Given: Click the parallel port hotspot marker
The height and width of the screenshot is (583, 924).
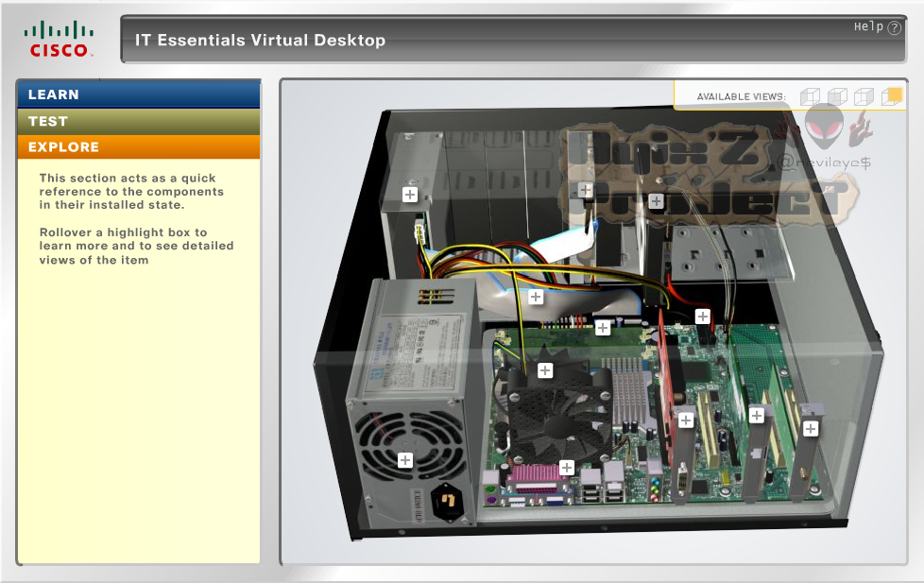Looking at the screenshot, I should click(x=566, y=467).
